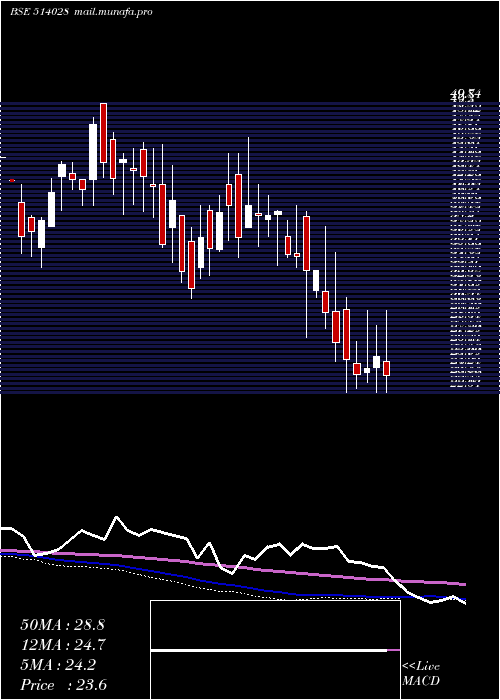Viewport: 500px width, 700px height.
Task: Click the top price label on the axis
Action: click(x=465, y=95)
